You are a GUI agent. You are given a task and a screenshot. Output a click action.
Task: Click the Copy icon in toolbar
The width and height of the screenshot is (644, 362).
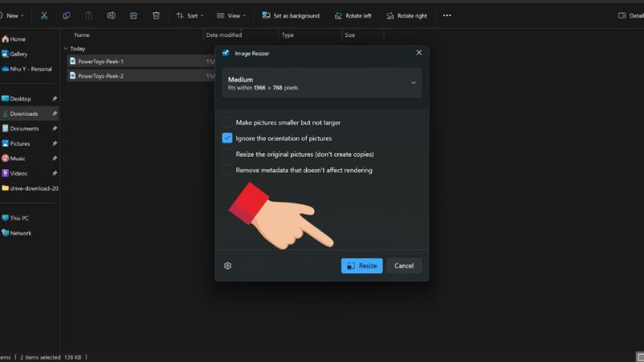click(66, 15)
